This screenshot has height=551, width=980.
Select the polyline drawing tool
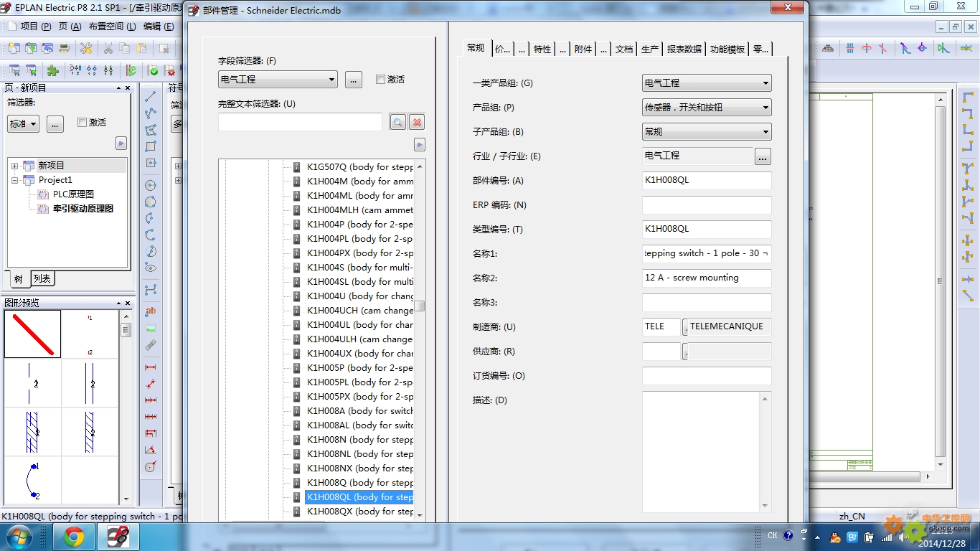[151, 113]
